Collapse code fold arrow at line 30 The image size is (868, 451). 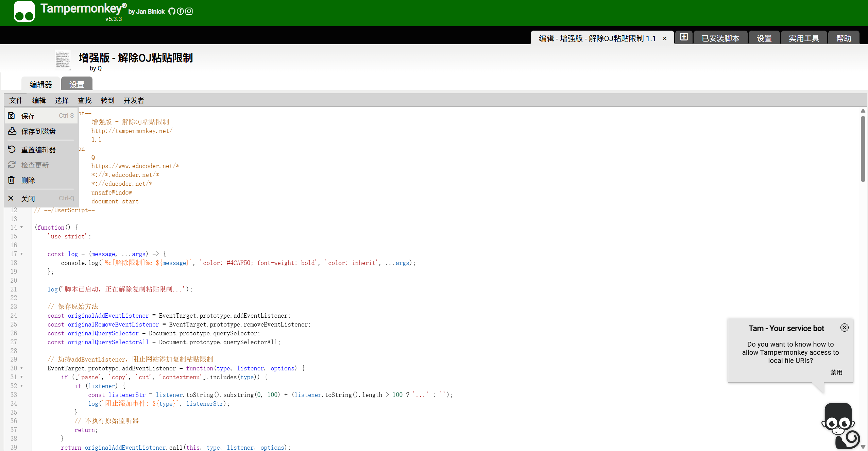point(21,368)
